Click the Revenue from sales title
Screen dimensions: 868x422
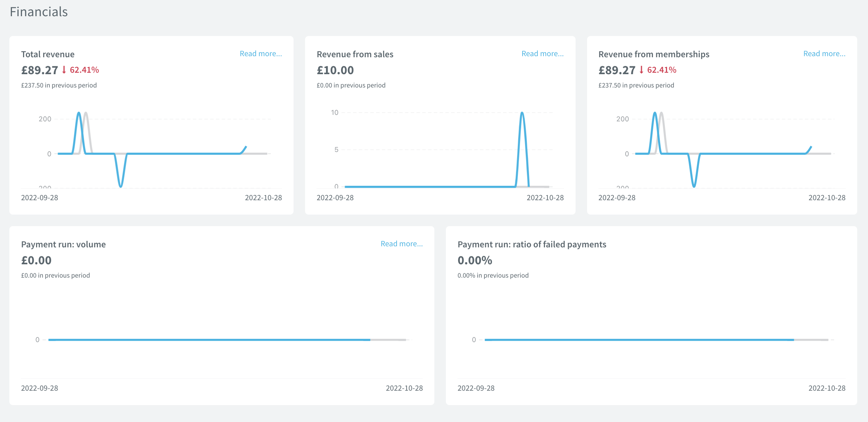(x=355, y=54)
